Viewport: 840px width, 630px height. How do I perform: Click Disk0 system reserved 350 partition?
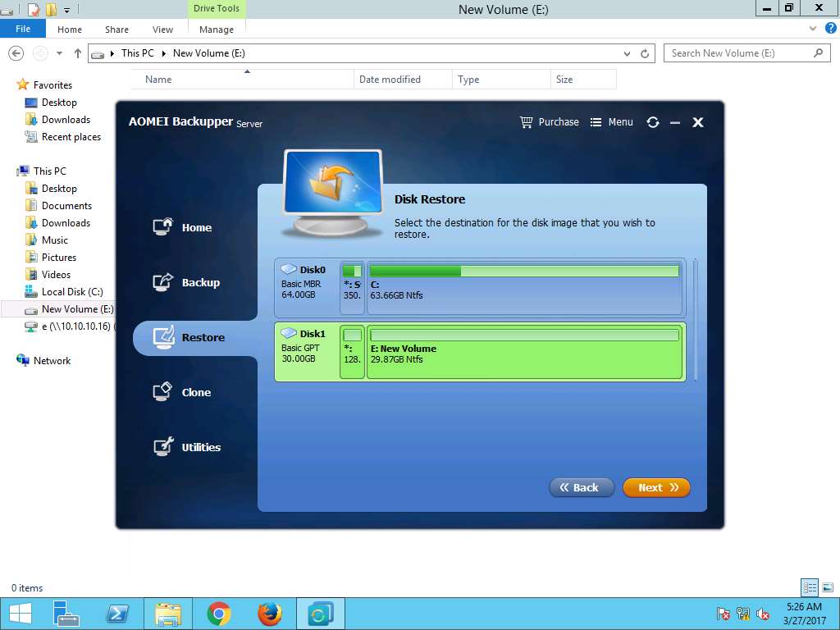click(352, 287)
